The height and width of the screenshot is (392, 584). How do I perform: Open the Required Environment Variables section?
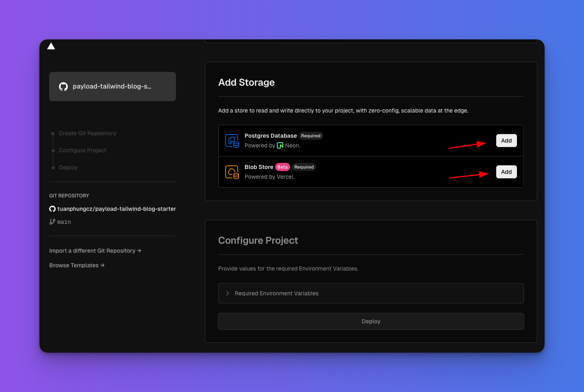276,293
